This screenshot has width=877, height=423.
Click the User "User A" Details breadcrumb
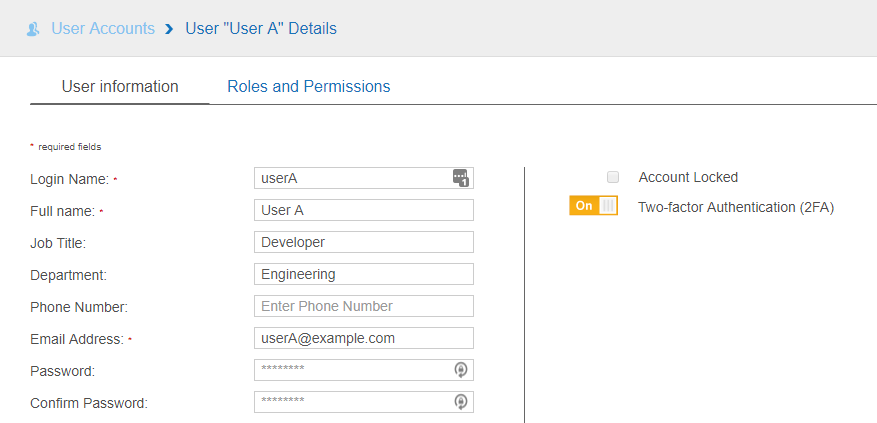[x=261, y=29]
